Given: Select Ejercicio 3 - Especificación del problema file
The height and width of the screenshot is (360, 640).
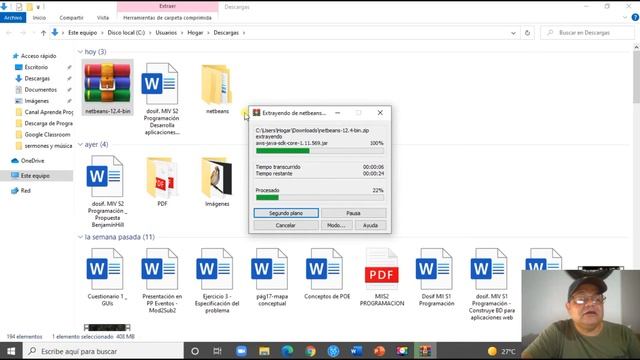Looking at the screenshot, I should (216, 281).
